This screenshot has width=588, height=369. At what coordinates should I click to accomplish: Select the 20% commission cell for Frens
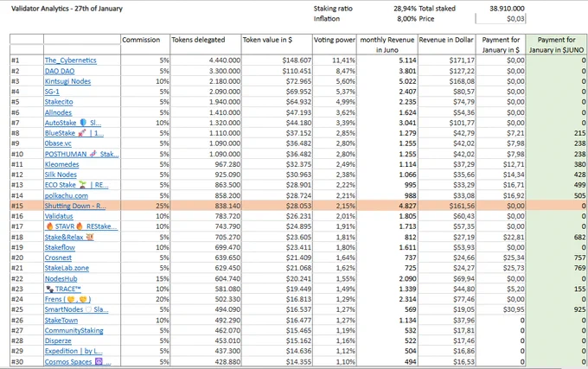click(145, 299)
